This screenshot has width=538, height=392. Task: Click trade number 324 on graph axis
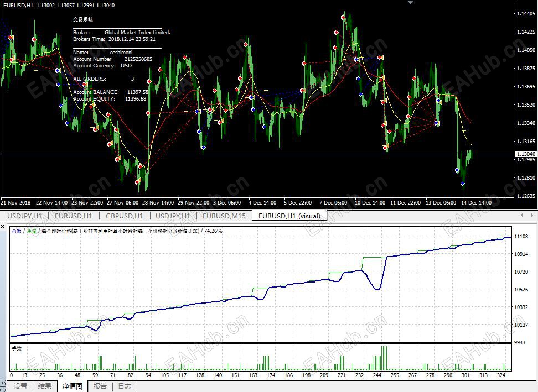click(x=501, y=375)
